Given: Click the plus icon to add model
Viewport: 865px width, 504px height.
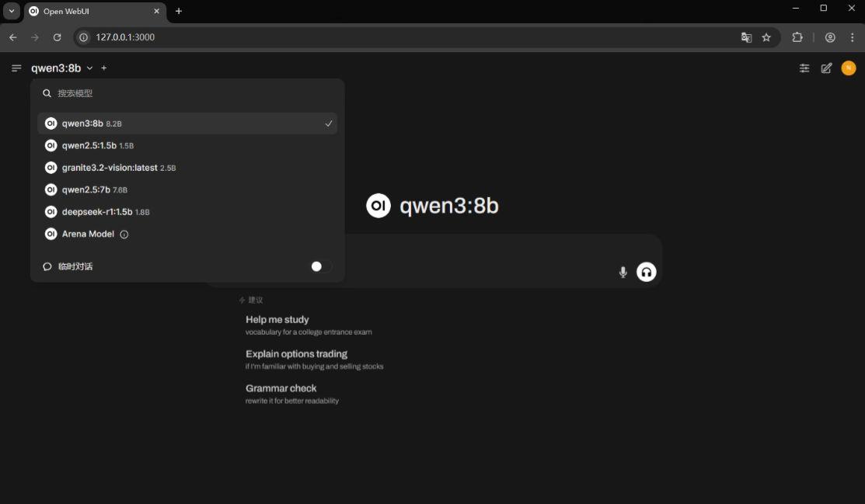Looking at the screenshot, I should tap(104, 68).
